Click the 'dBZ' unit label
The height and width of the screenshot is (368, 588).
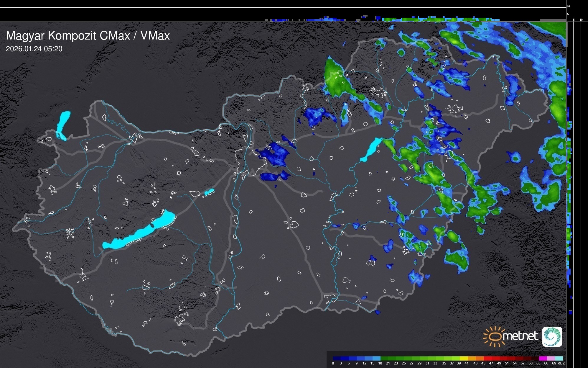coord(561,363)
